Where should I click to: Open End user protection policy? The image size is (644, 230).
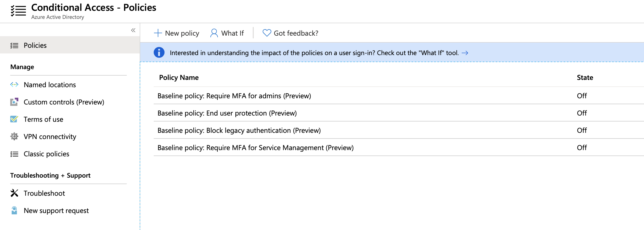227,113
